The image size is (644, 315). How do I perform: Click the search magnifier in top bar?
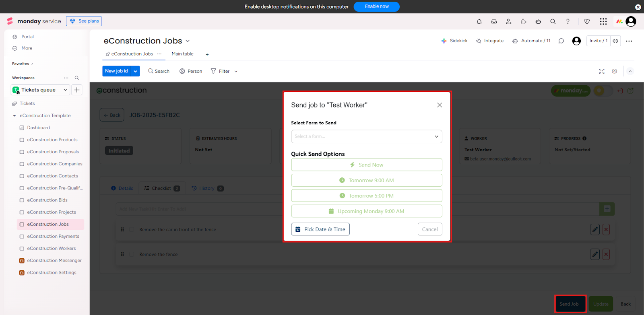[x=553, y=22]
